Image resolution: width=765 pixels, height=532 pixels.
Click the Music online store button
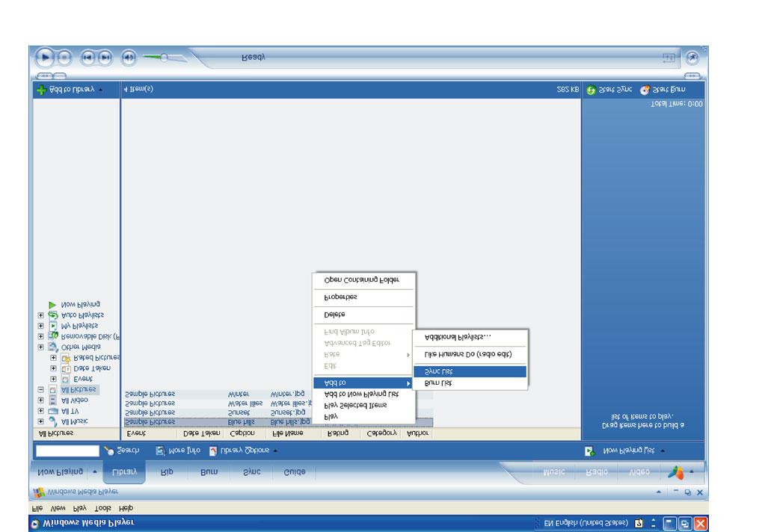point(554,472)
